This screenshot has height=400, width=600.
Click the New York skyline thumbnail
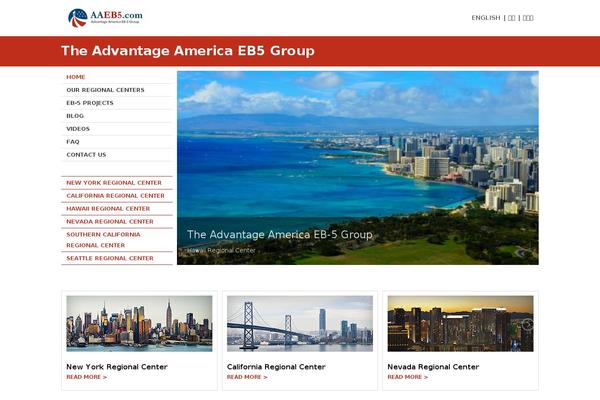pyautogui.click(x=139, y=323)
